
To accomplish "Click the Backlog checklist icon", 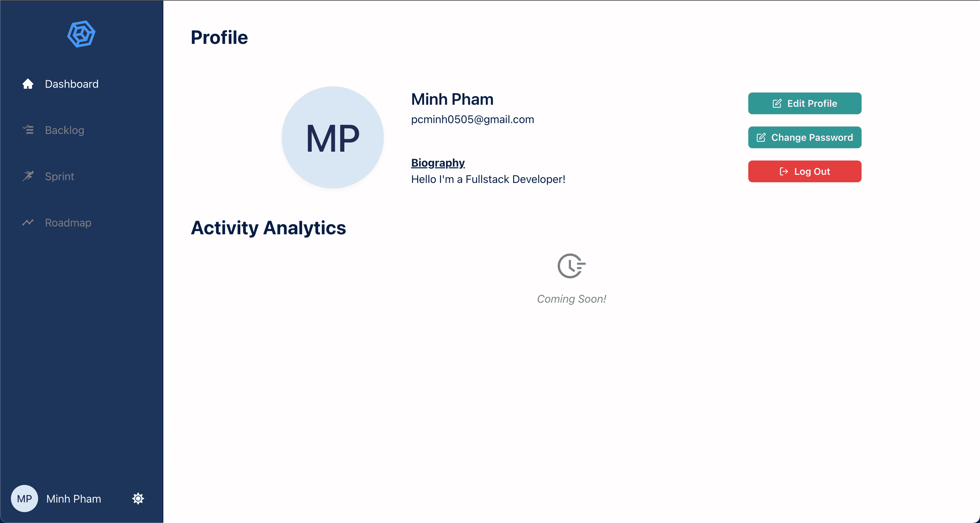I will 28,130.
